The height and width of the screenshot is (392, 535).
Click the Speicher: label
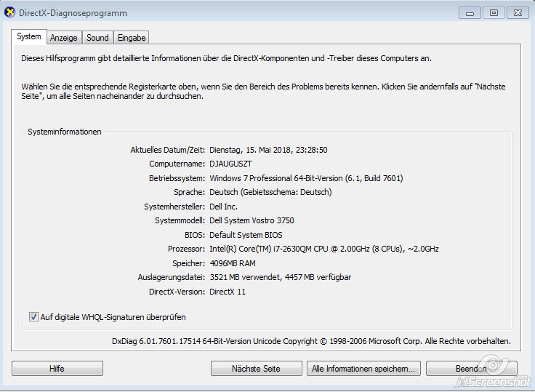tap(189, 263)
